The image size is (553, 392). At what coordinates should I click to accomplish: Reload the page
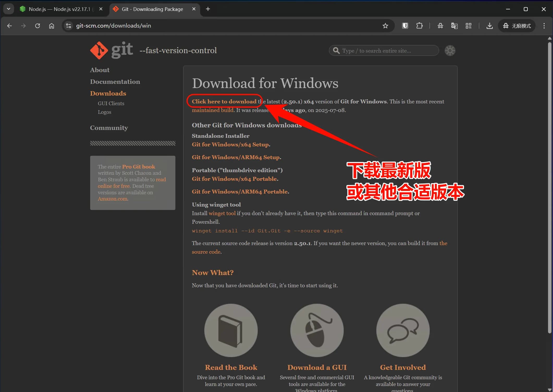point(38,26)
